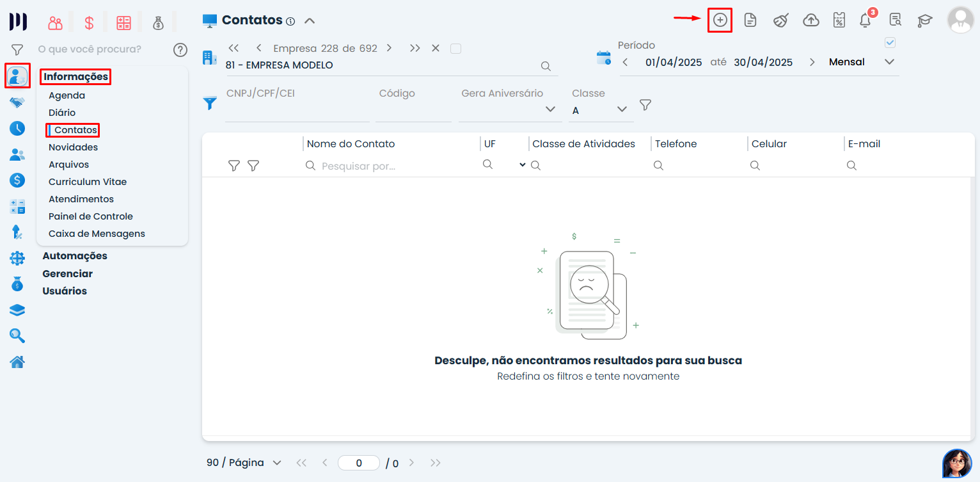Advance to the next Período
980x482 pixels.
tap(812, 62)
